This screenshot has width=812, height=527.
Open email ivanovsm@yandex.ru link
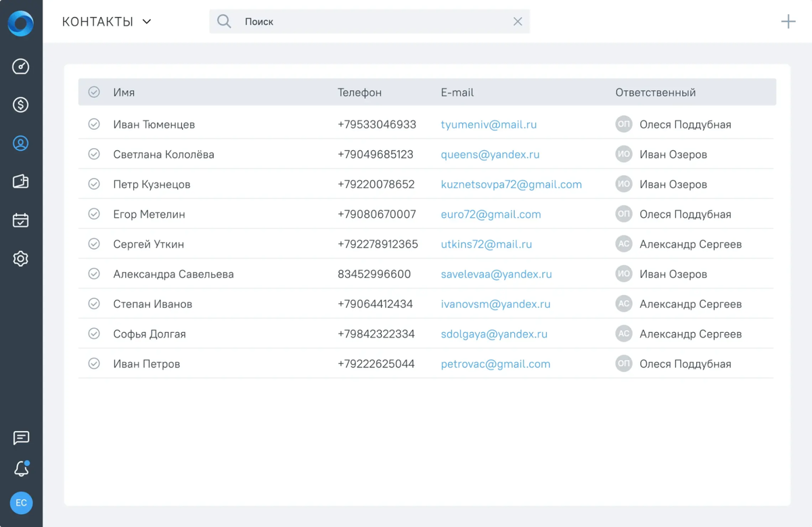[x=495, y=304]
